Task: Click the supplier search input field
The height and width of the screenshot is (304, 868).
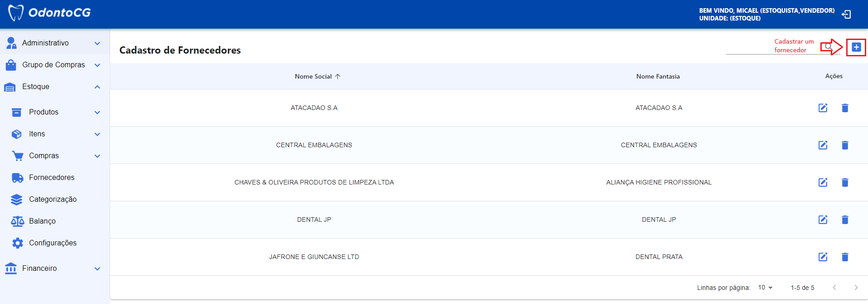Action: pos(771,47)
